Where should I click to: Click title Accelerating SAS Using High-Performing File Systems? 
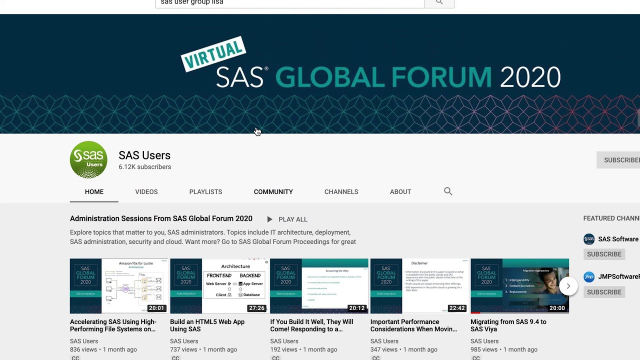pyautogui.click(x=113, y=325)
